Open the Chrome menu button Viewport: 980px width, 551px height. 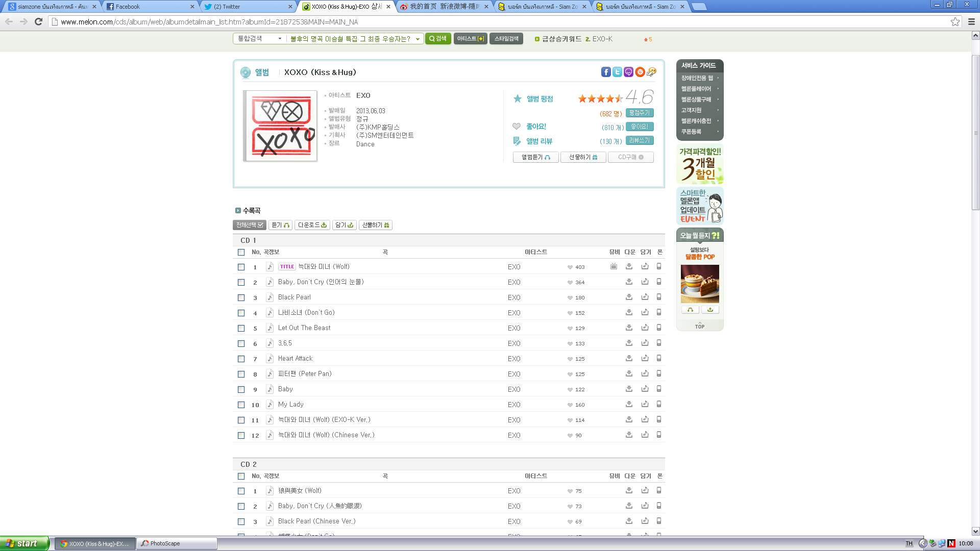(971, 21)
